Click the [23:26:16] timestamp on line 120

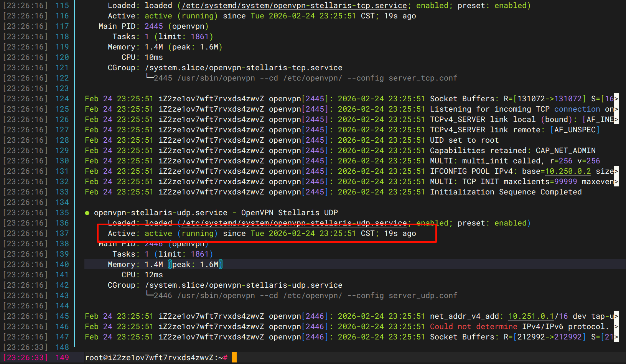pyautogui.click(x=25, y=58)
